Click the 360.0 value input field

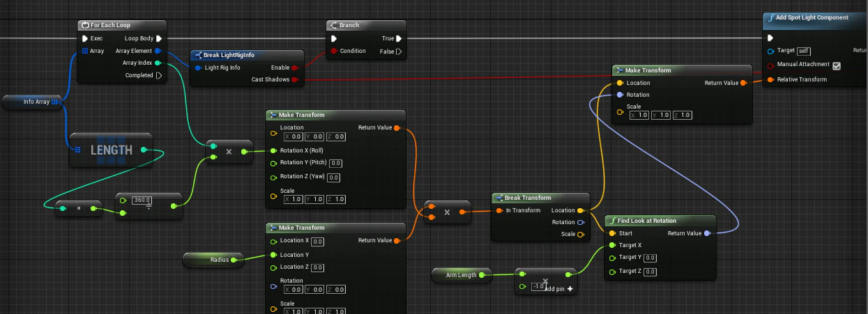coord(142,201)
